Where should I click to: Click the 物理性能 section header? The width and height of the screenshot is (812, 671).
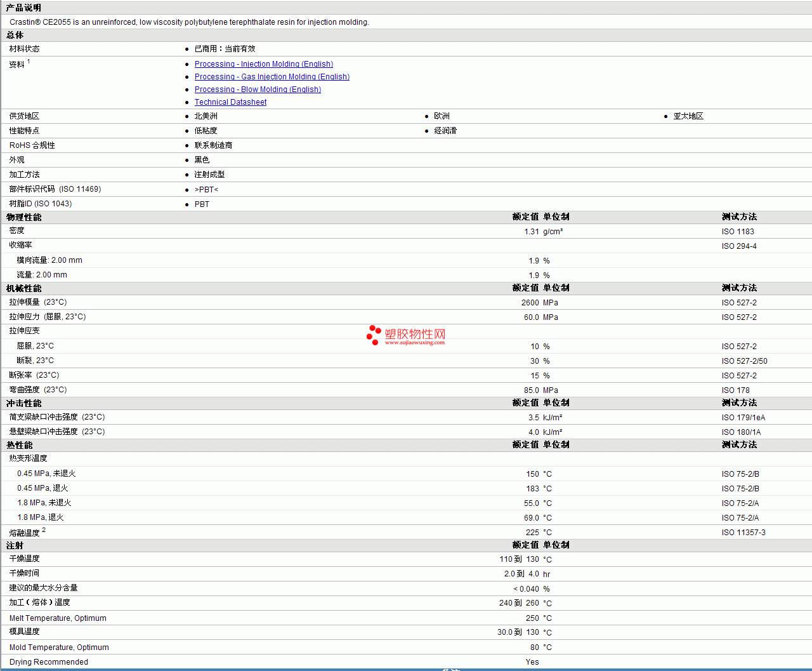tap(23, 217)
